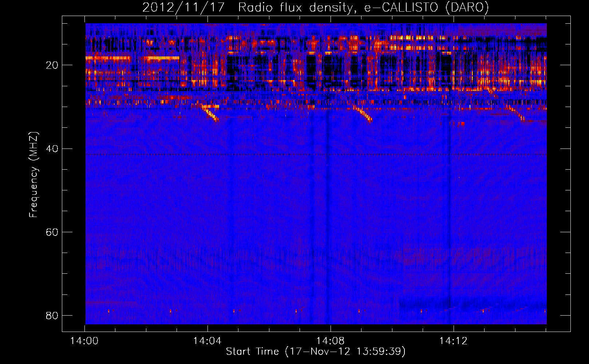Image resolution: width=589 pixels, height=364 pixels.
Task: Click the '60' frequency tick label
Action: (x=52, y=232)
